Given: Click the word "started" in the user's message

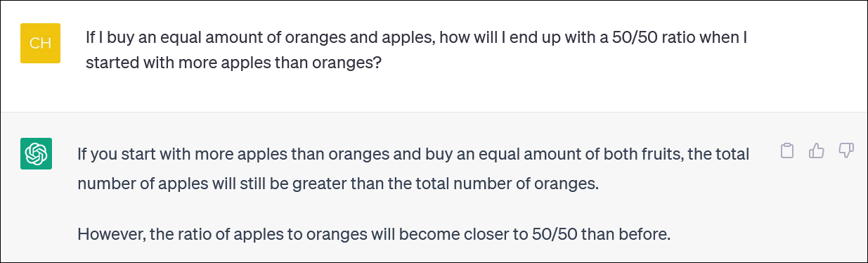Looking at the screenshot, I should tap(110, 63).
